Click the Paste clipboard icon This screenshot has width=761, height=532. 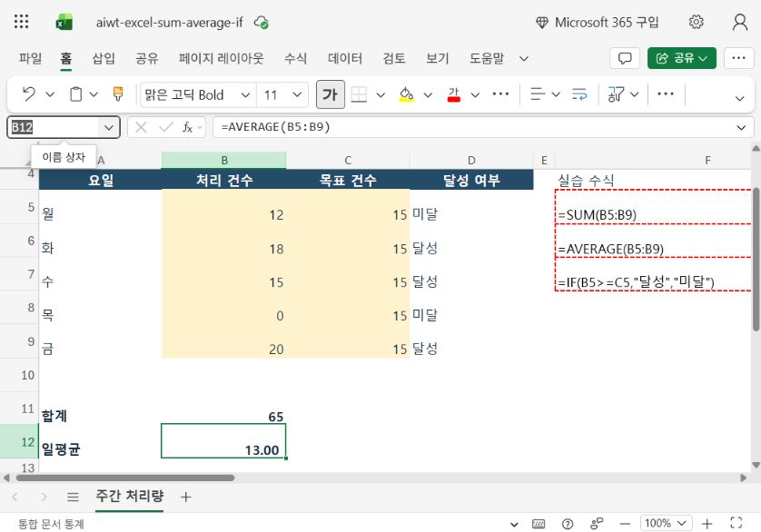point(75,94)
